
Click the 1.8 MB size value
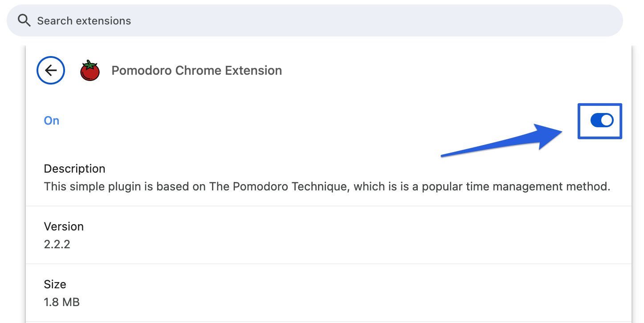pos(61,303)
